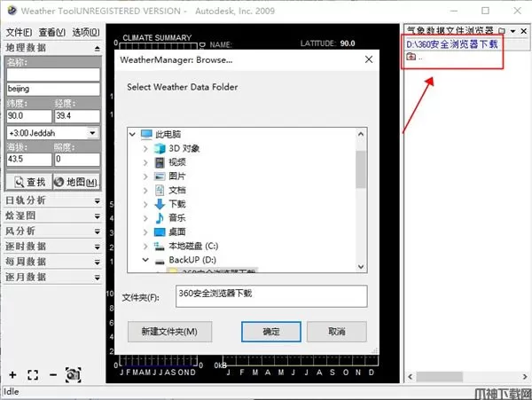Click the 取消 button

tap(337, 332)
